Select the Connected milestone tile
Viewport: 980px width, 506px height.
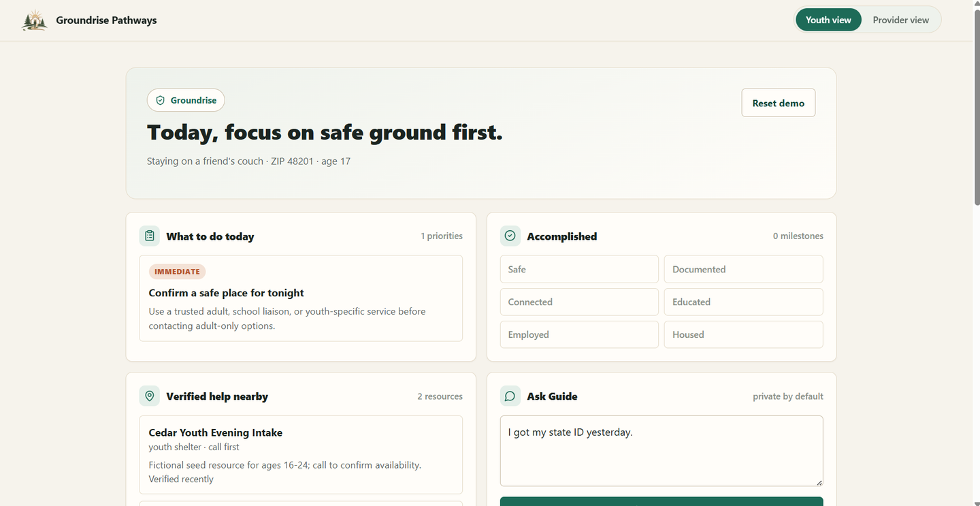579,302
